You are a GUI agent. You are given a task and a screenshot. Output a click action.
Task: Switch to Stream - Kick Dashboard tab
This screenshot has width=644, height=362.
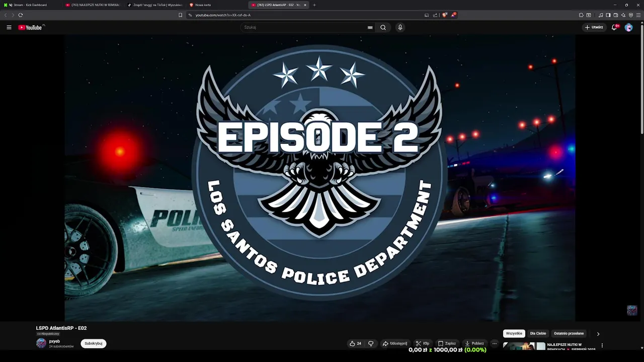click(30, 5)
